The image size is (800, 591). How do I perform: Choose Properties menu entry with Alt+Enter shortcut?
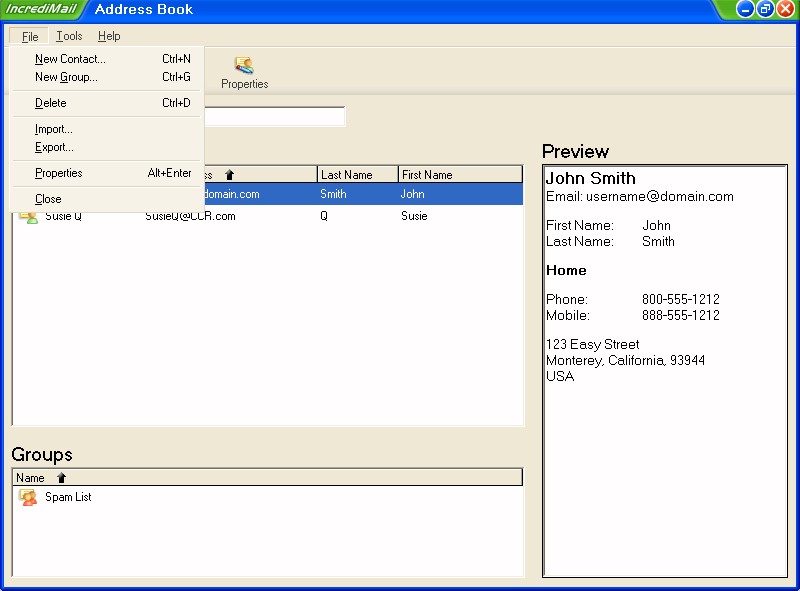click(x=59, y=173)
